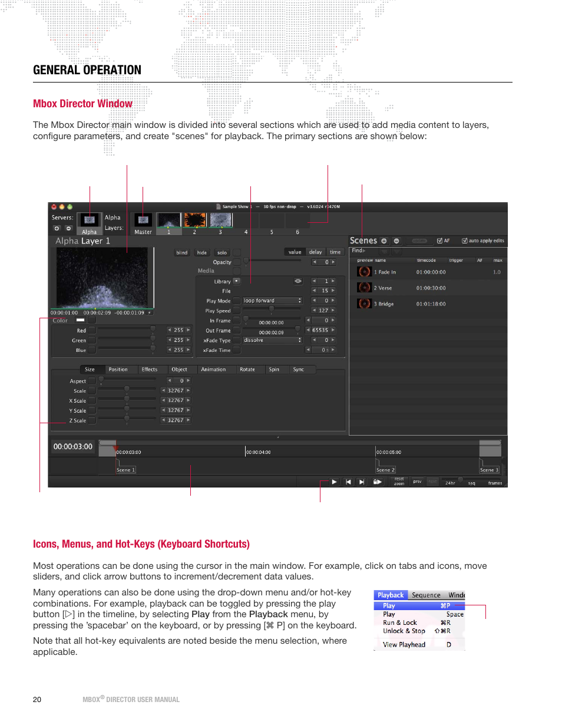Screen dimensions: 562x728
Task: Click Fade In scene preview thumbnail
Action: (x=364, y=272)
